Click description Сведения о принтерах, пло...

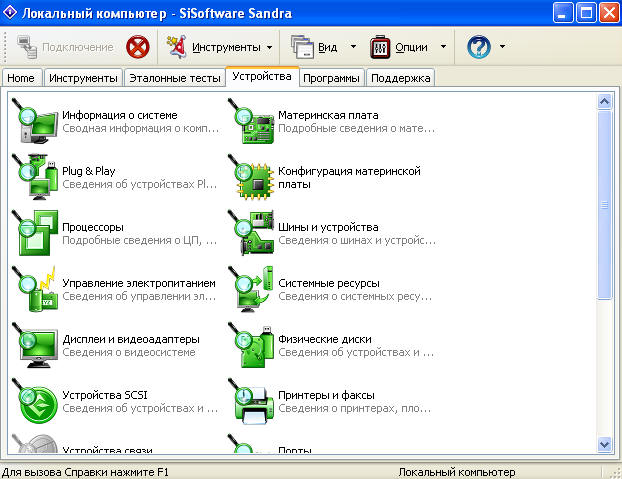pyautogui.click(x=354, y=408)
